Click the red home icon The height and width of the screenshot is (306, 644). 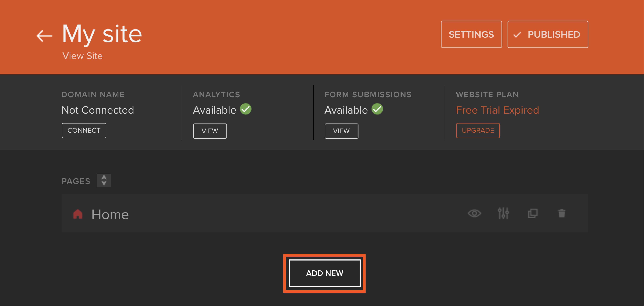tap(78, 214)
